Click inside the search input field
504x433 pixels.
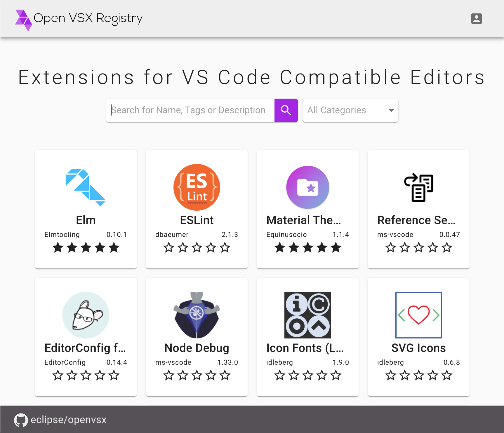tap(190, 110)
